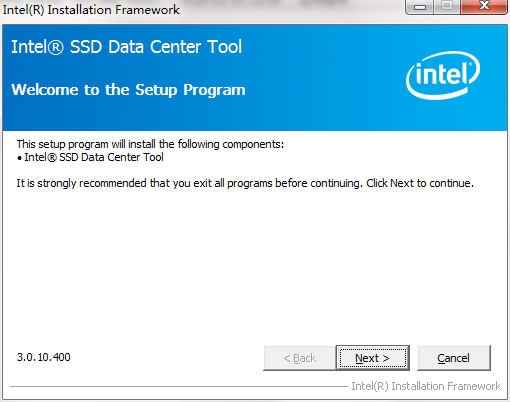Click the Welcome to the Setup Program heading
Screen dimensions: 510x402
pyautogui.click(x=128, y=90)
